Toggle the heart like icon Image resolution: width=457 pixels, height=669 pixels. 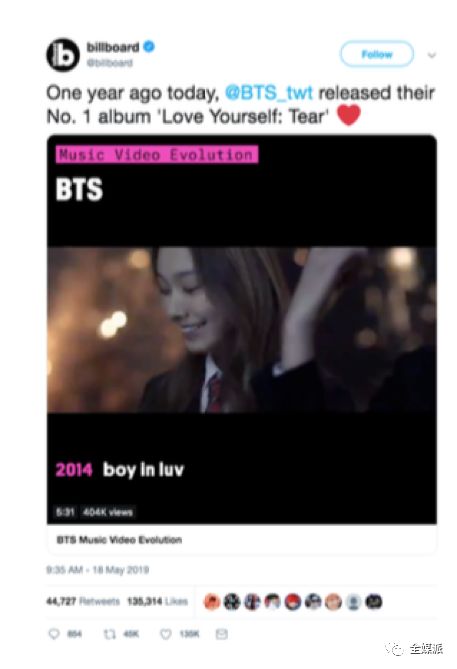coord(166,634)
